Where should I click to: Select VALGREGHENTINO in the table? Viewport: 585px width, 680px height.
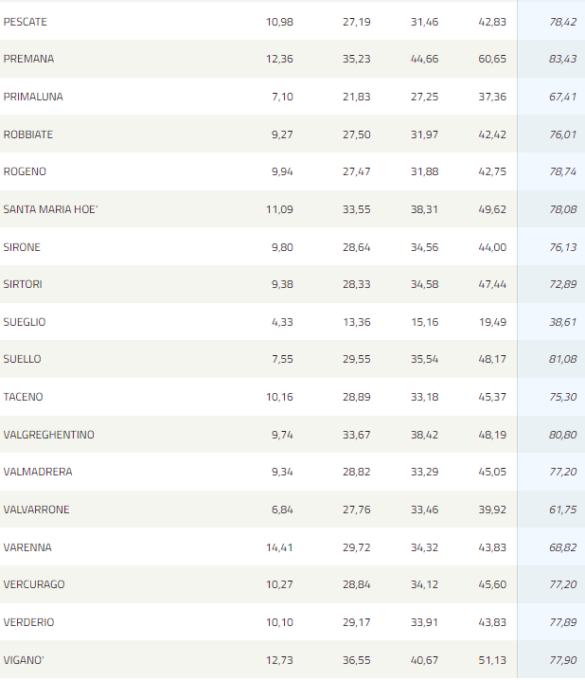[x=49, y=435]
